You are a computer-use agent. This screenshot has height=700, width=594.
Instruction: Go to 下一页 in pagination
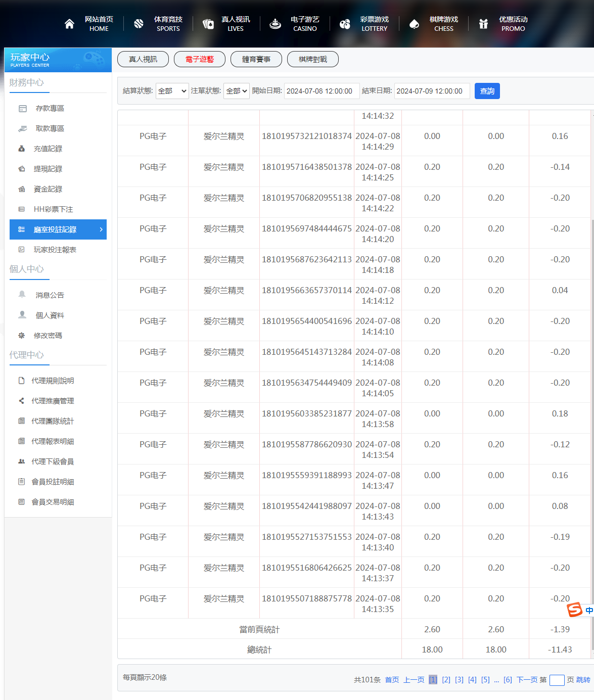(x=526, y=680)
